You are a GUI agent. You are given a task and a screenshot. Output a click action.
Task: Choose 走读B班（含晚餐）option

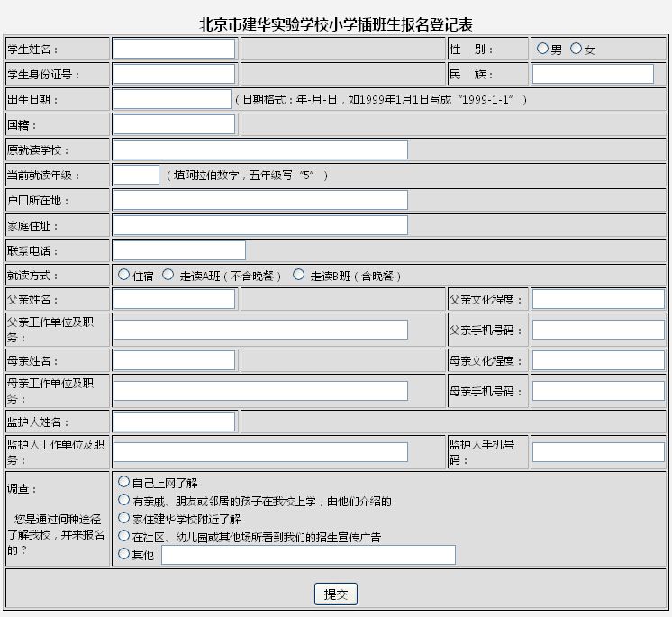[299, 274]
